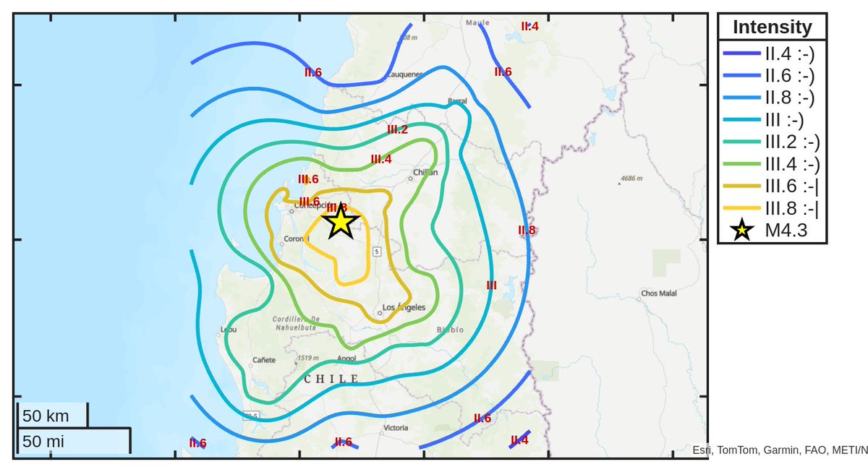Click the Route 5 highway shield near Los Ángeles
This screenshot has width=868, height=472.
tap(377, 251)
